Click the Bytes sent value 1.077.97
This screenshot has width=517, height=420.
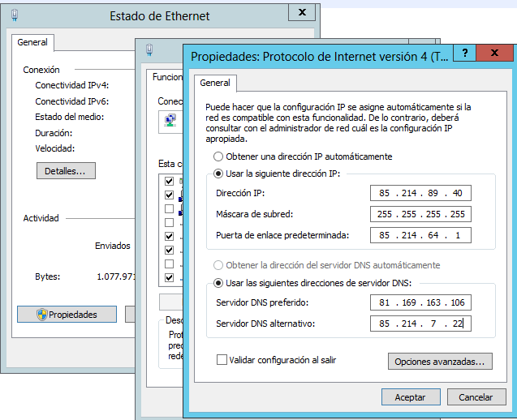pyautogui.click(x=116, y=276)
